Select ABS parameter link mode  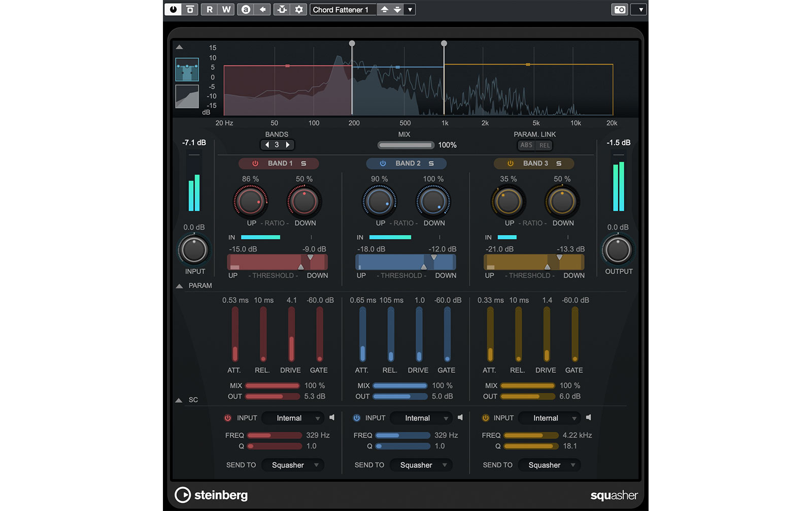526,145
